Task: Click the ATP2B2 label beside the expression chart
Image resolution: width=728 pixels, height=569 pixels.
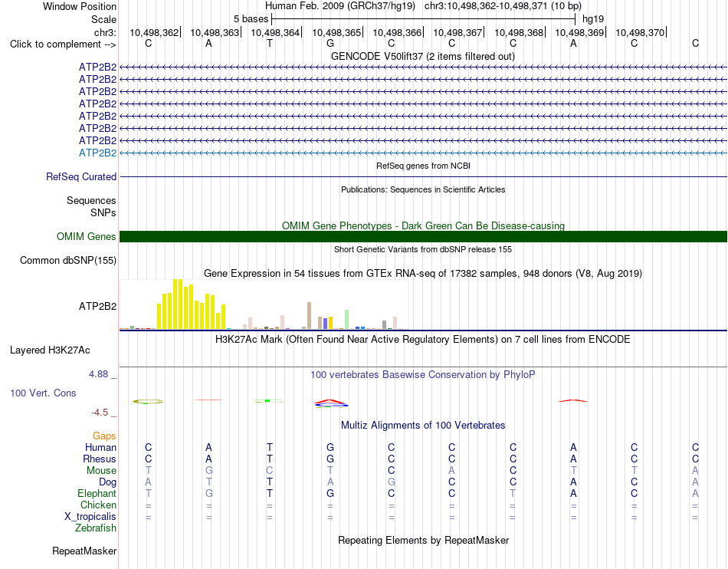Action: click(x=97, y=307)
